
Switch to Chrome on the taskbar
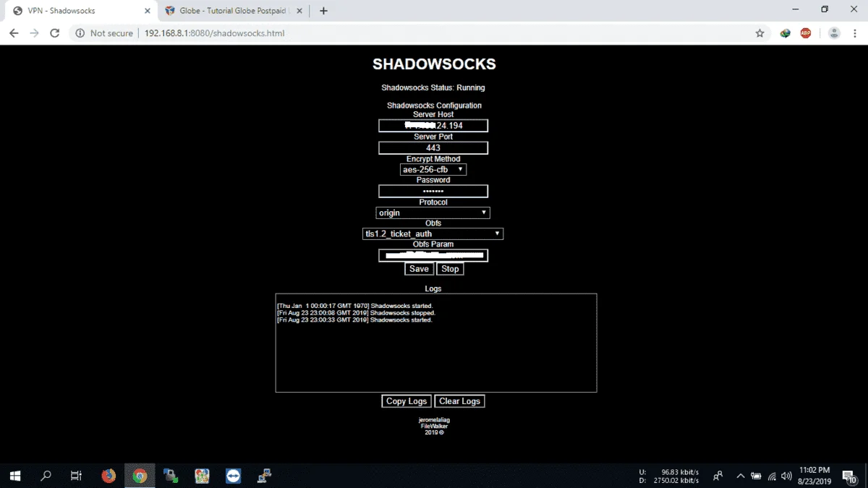point(140,476)
